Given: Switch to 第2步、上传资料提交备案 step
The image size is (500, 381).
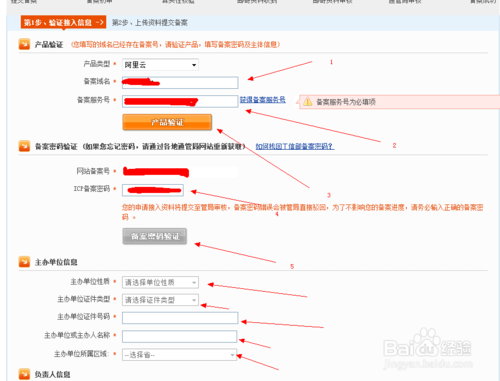Looking at the screenshot, I should pyautogui.click(x=150, y=23).
